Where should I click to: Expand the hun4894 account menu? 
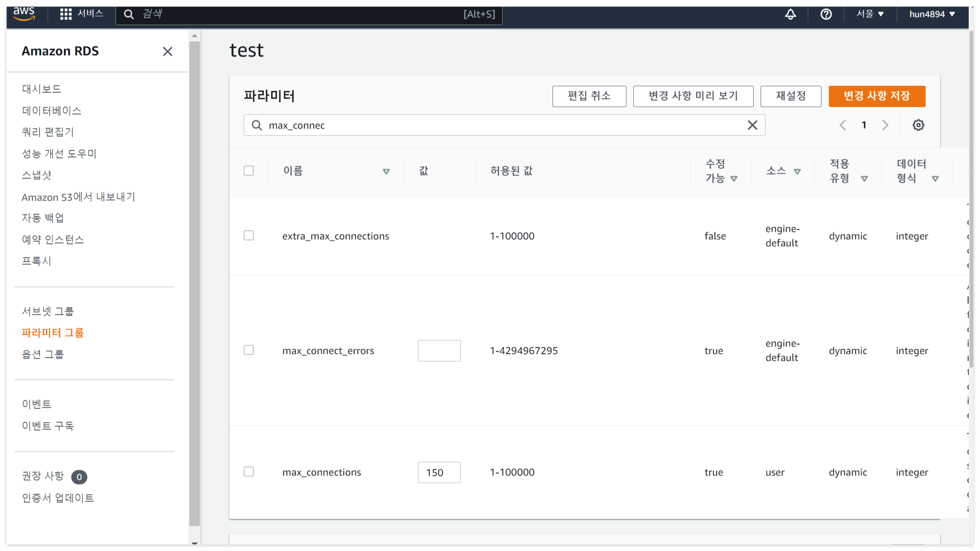coord(932,14)
